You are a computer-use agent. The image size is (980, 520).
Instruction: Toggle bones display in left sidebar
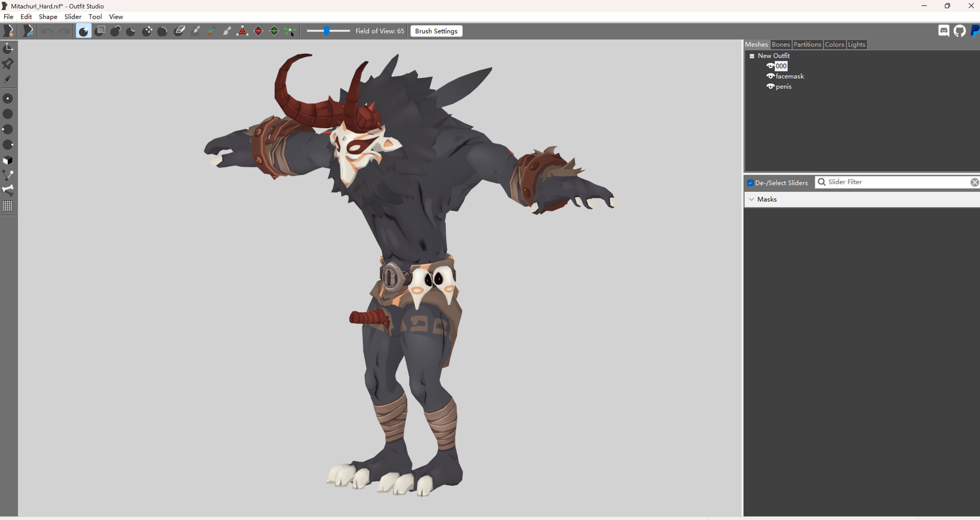[x=8, y=190]
